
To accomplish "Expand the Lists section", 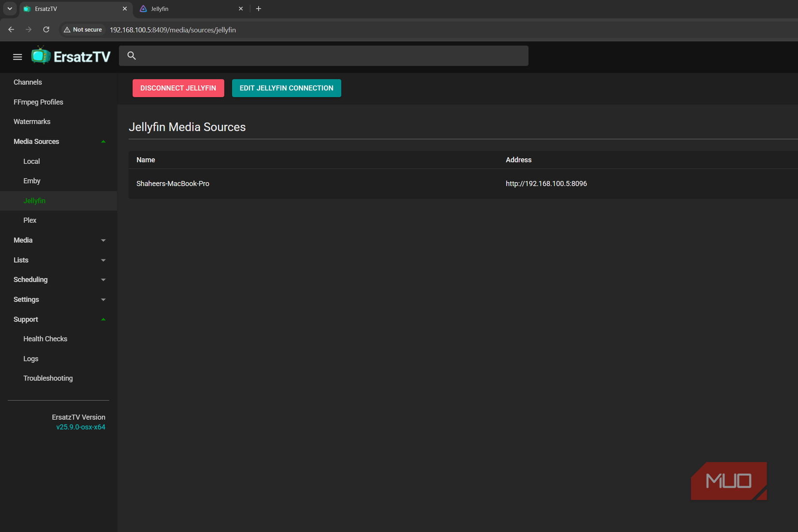I will point(58,260).
